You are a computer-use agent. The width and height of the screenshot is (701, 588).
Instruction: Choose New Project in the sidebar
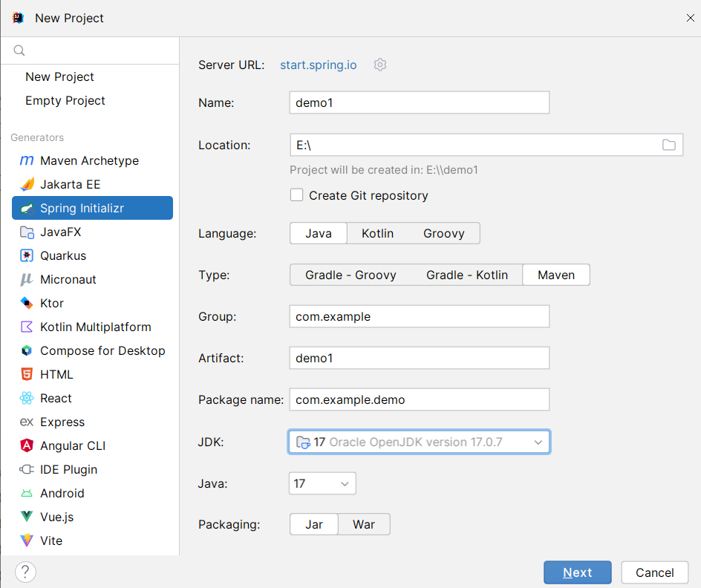[59, 77]
